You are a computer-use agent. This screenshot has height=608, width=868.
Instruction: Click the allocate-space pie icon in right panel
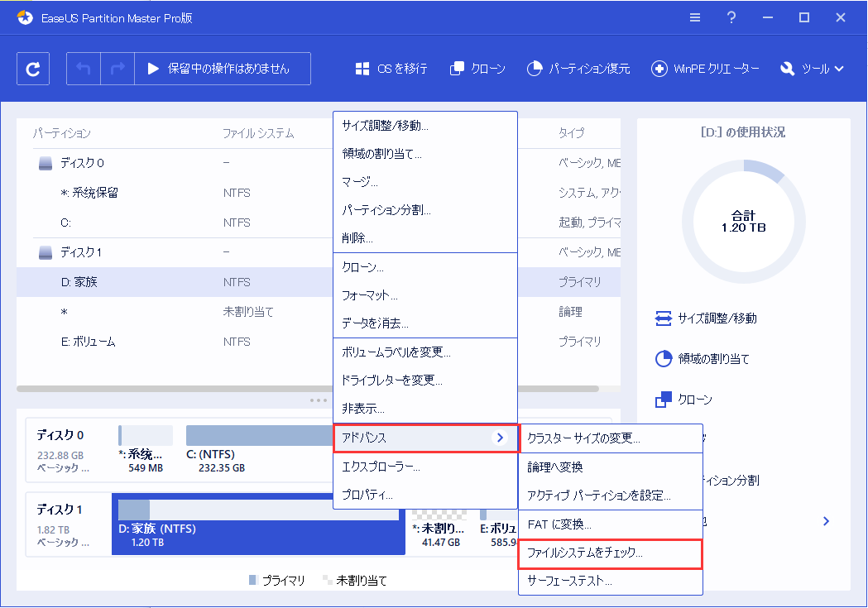[663, 359]
